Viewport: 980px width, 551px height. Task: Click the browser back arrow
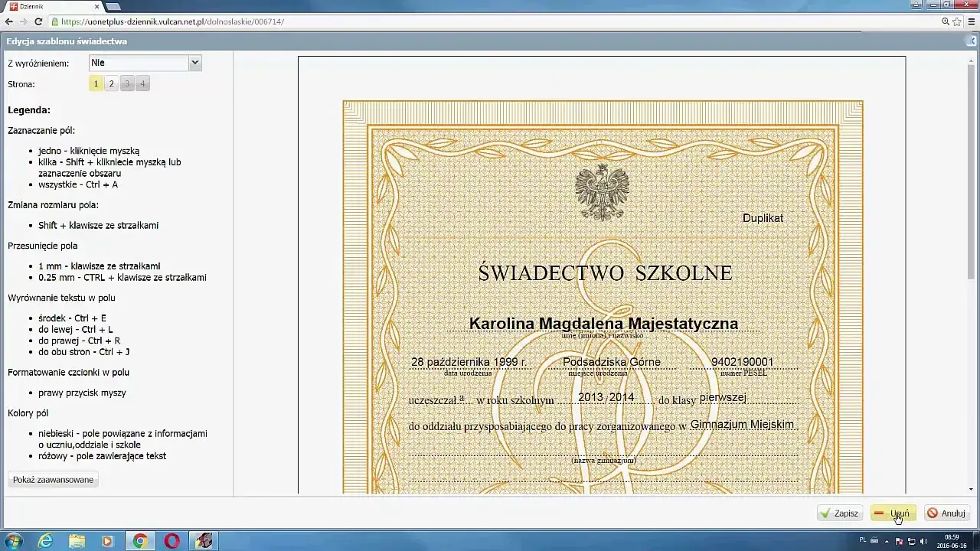(9, 21)
